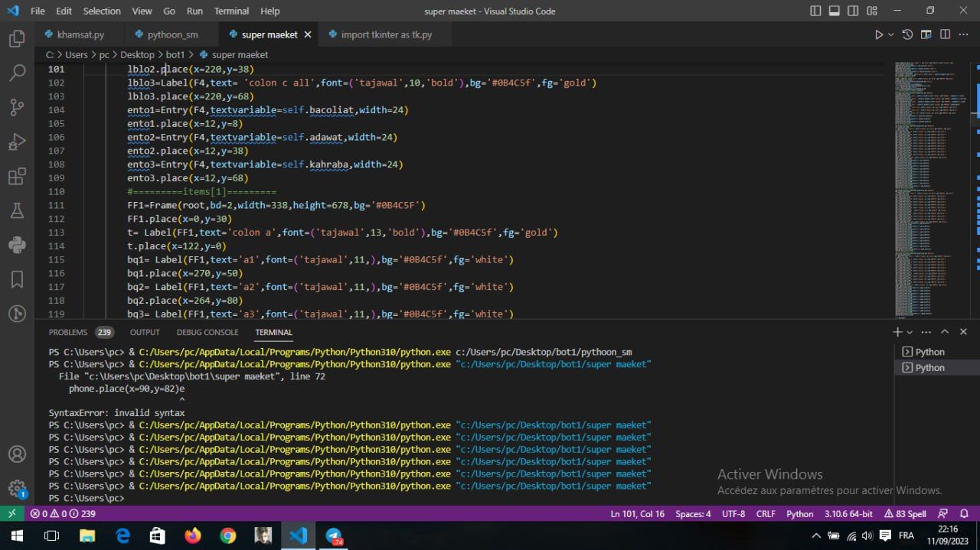Expand the new terminal launch profile dropdown
Screen dimensions: 980x550
coord(910,332)
